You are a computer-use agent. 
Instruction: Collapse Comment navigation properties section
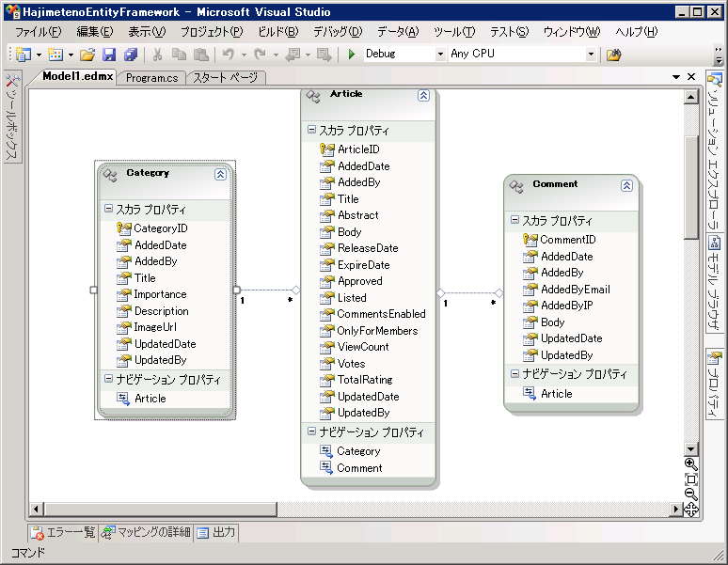coord(514,373)
